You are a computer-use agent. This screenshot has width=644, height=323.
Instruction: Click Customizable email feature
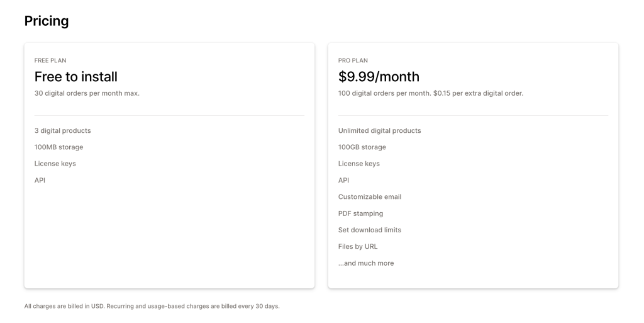[370, 197]
